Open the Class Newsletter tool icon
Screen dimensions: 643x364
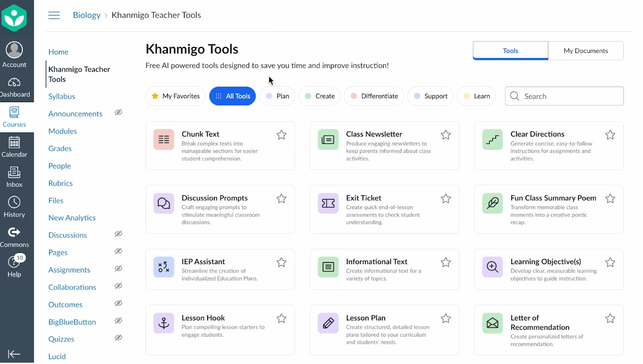(328, 140)
